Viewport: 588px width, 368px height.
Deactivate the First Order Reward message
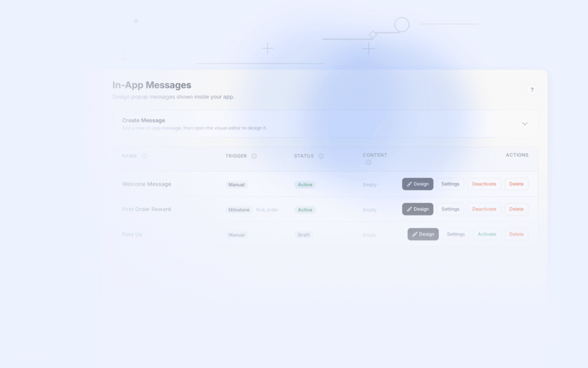point(484,209)
